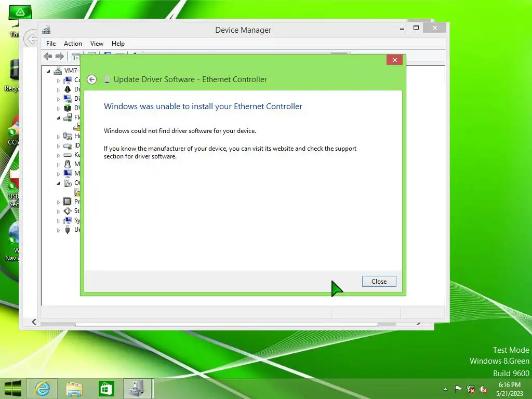Select the Human Interface Devices icon
The width and height of the screenshot is (532, 399).
[x=68, y=136]
